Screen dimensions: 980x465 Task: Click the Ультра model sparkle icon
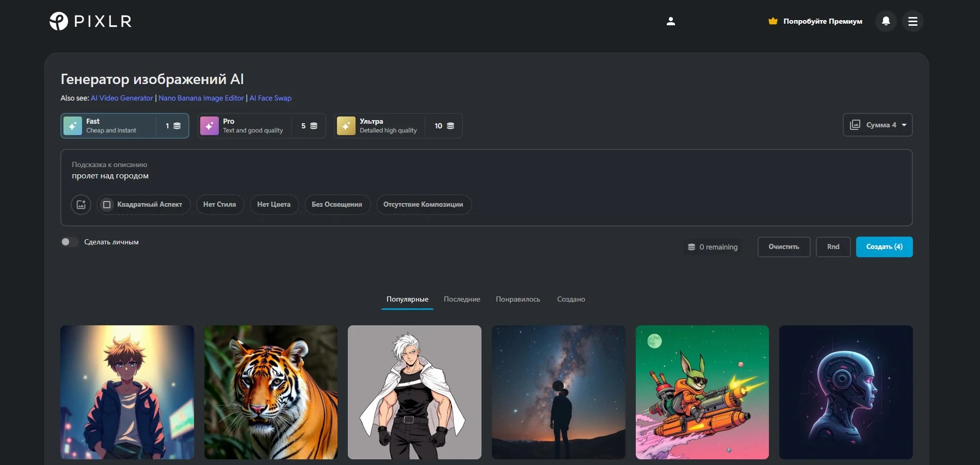point(346,126)
